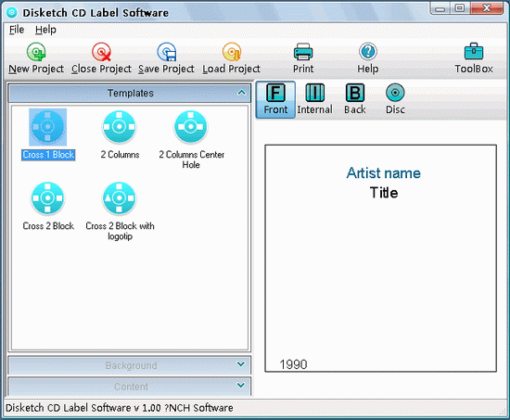The width and height of the screenshot is (510, 420).
Task: Collapse the Templates panel
Action: pyautogui.click(x=241, y=93)
